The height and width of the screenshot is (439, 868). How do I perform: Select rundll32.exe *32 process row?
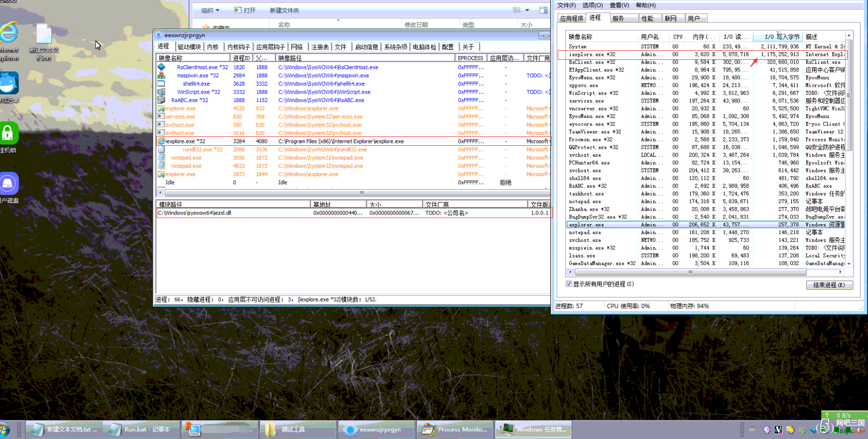tap(353, 149)
